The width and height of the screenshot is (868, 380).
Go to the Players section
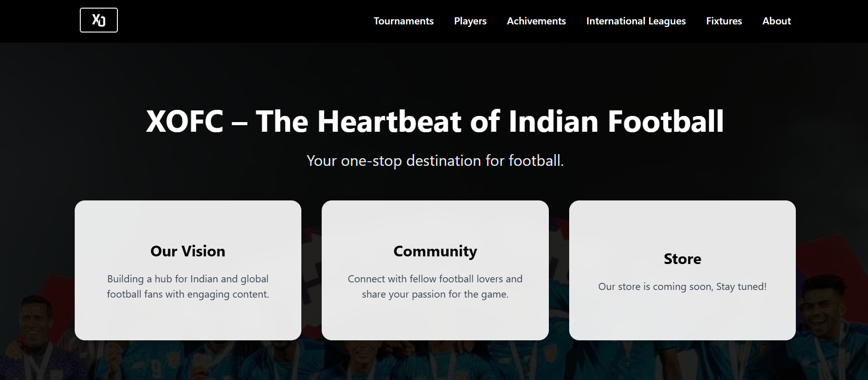point(470,21)
